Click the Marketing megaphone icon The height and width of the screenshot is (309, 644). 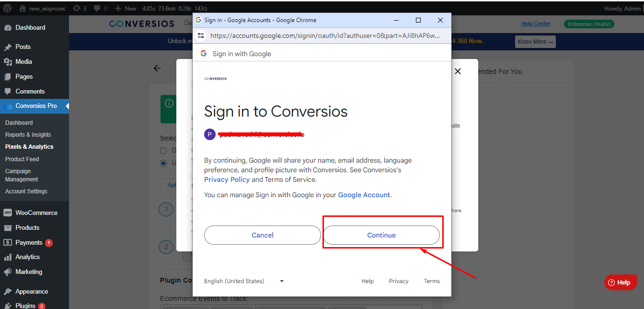click(x=8, y=272)
